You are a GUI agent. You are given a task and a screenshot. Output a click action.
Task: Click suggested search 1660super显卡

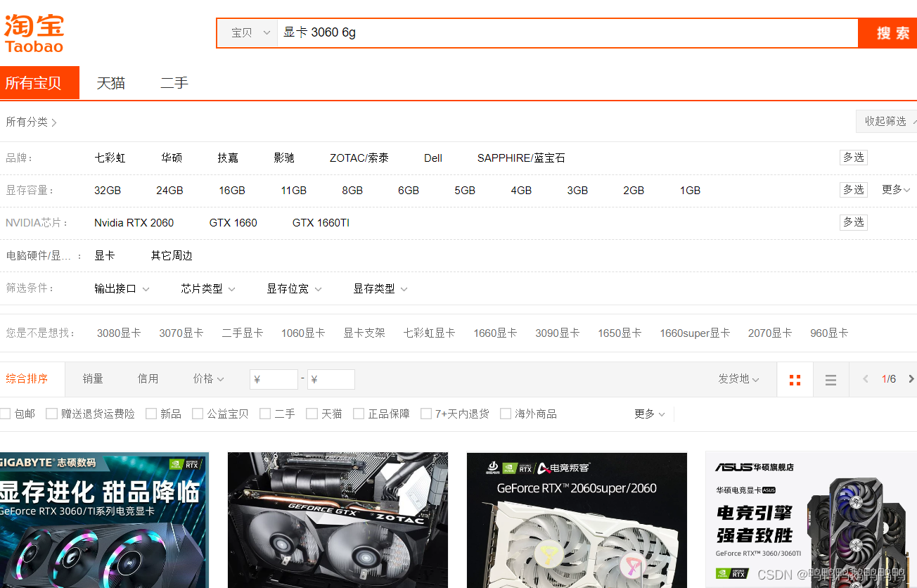point(695,333)
